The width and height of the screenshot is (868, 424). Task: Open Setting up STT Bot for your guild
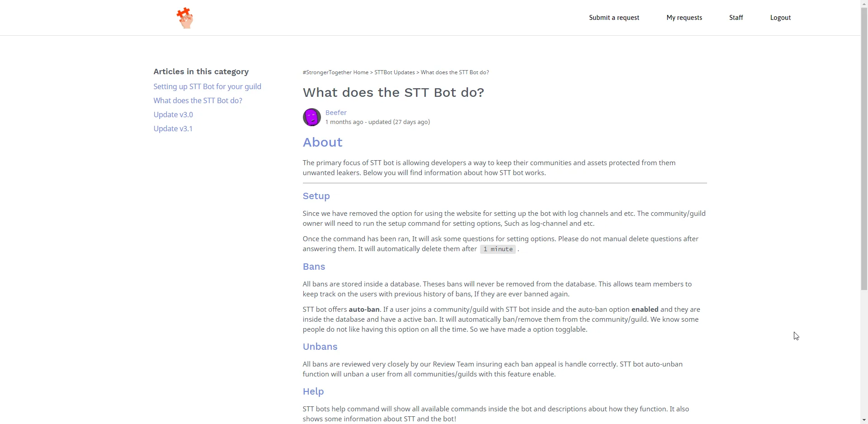pos(207,86)
